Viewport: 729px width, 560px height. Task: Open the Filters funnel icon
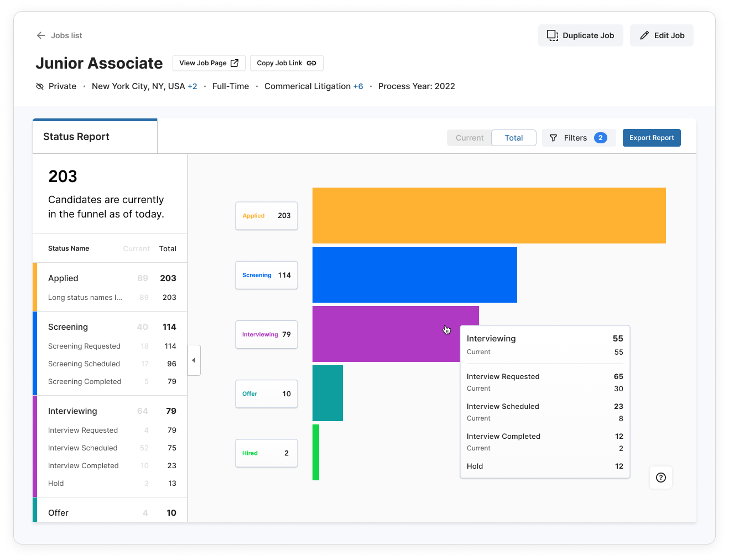tap(554, 137)
